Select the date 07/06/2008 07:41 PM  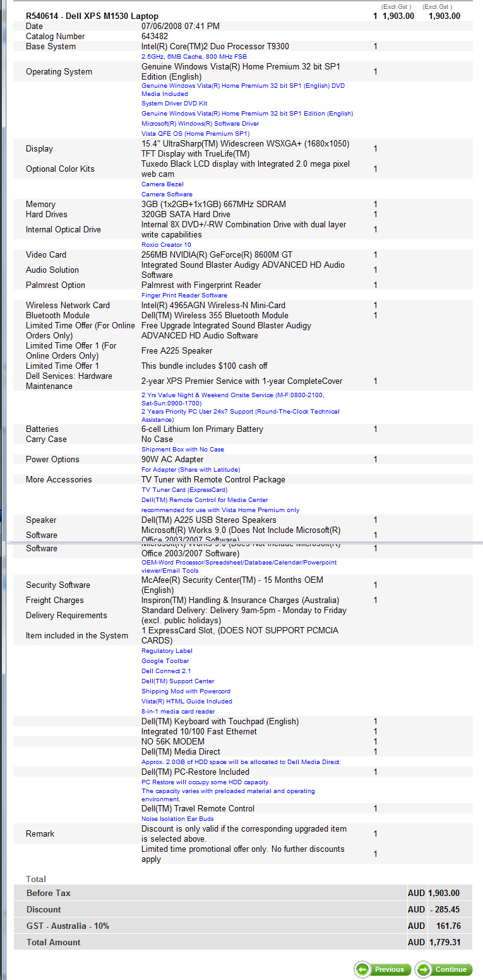tap(181, 26)
